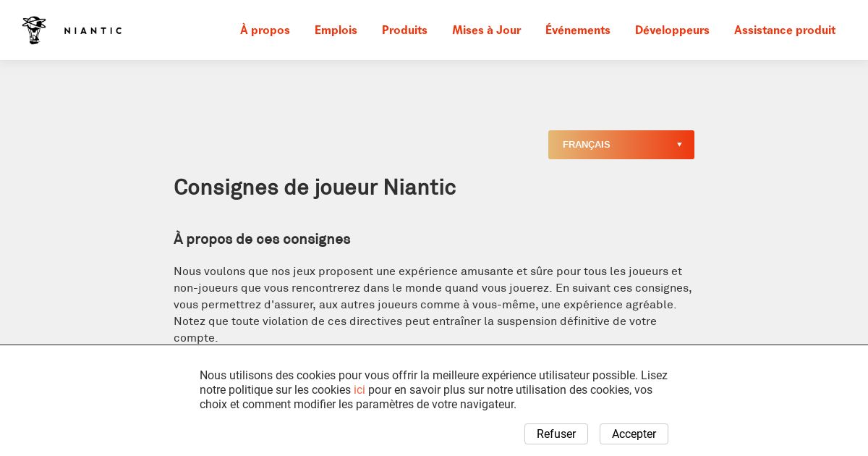This screenshot has height=456, width=868.
Task: Open the Produits menu item
Action: [x=404, y=30]
